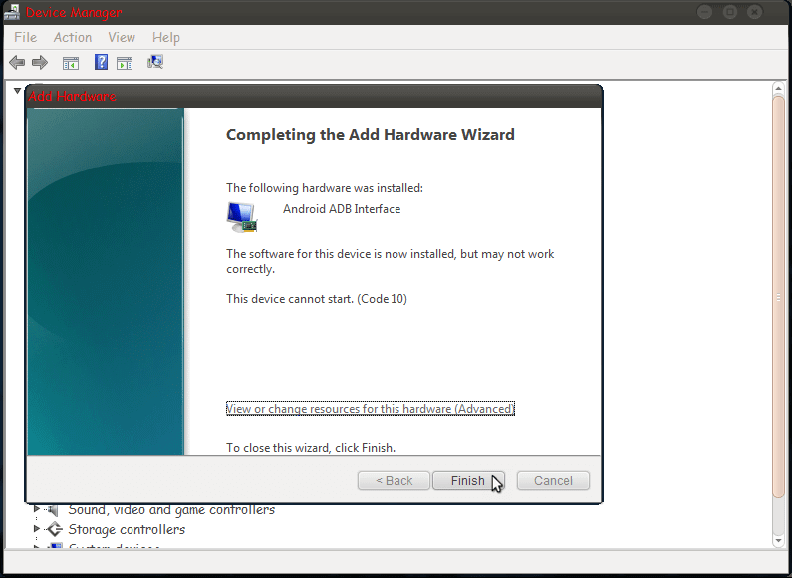The image size is (792, 578).
Task: Click the Sound, video and game controllers icon
Action: 53,510
